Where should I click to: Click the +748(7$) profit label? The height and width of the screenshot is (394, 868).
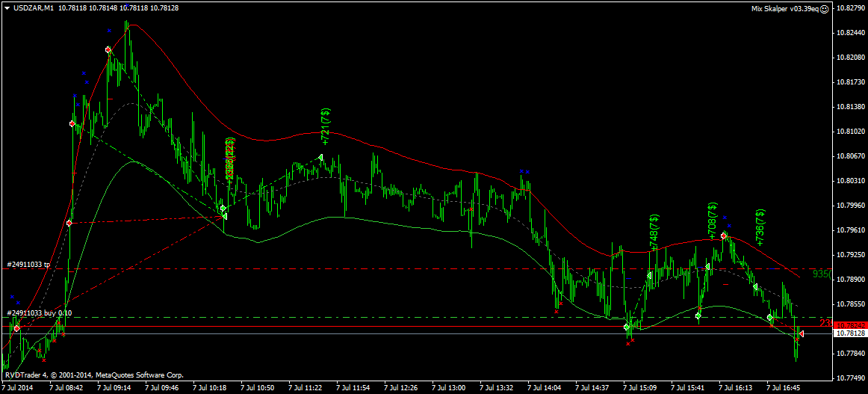[654, 233]
